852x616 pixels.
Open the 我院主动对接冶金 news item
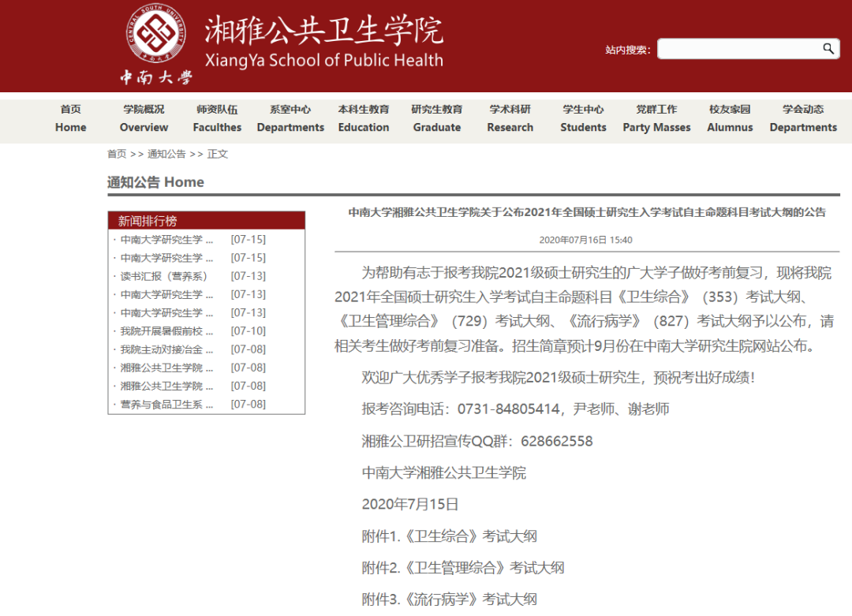click(x=166, y=349)
